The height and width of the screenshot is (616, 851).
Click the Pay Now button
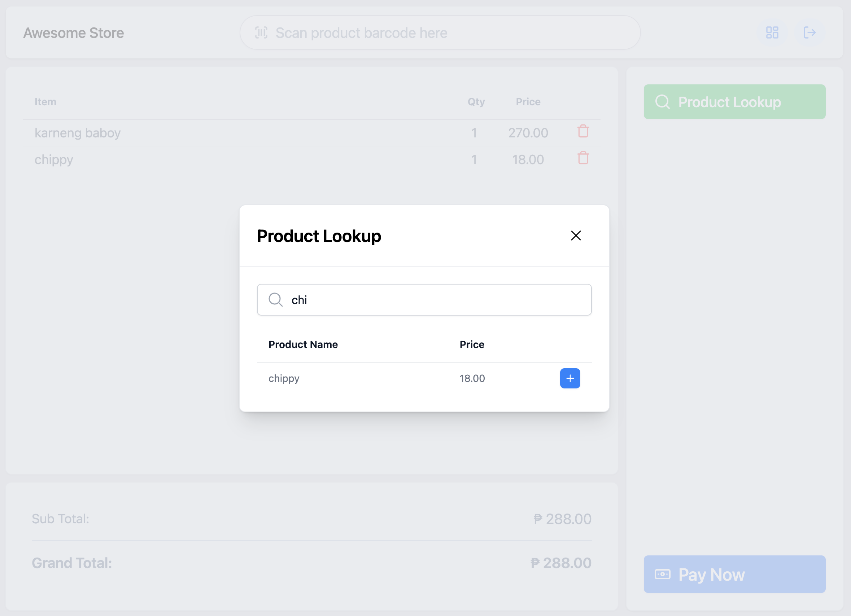(x=734, y=574)
